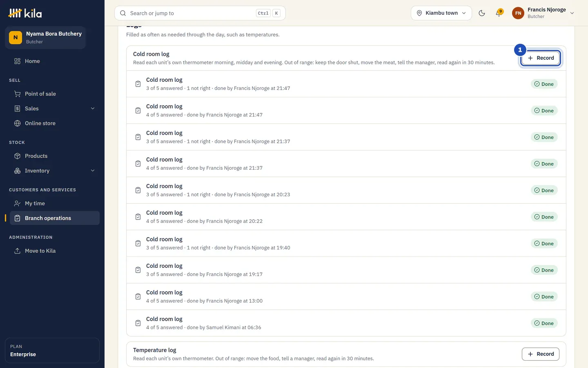Click the My time icon
The image size is (588, 368).
coord(17,203)
